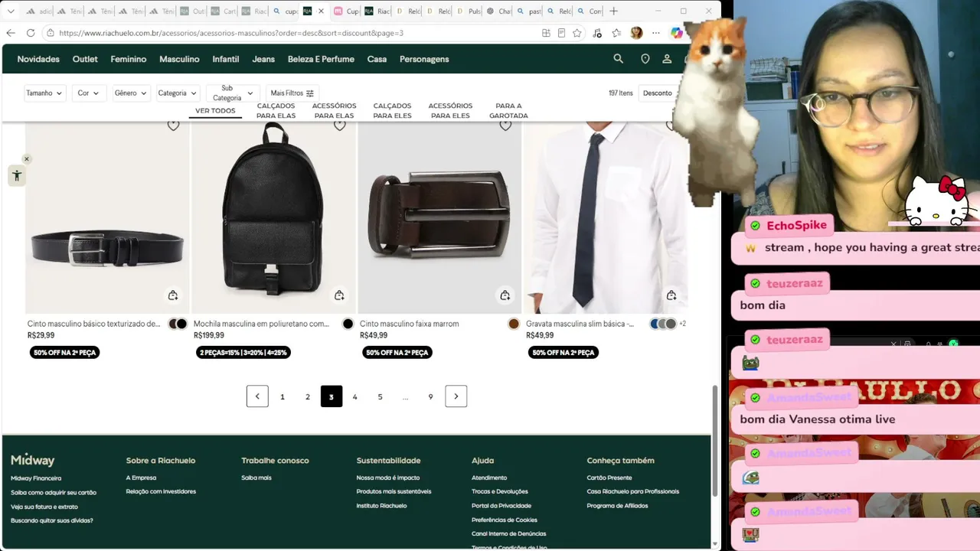Expand the Tamanho filter dropdown
980x551 pixels.
tap(44, 93)
